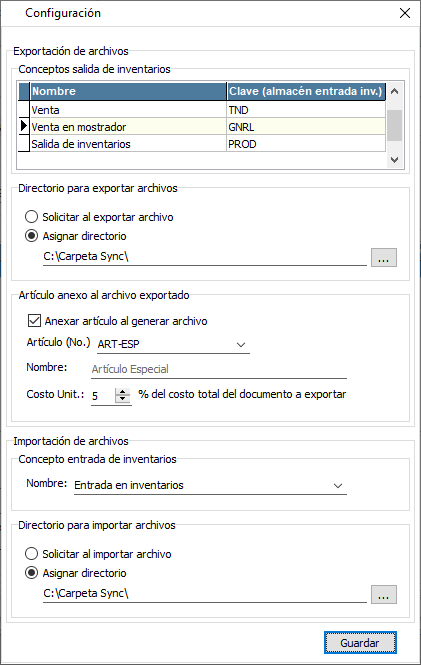Screen dimensions: 421x665
Task: Browse for import directory with ... button
Action: pos(384,594)
